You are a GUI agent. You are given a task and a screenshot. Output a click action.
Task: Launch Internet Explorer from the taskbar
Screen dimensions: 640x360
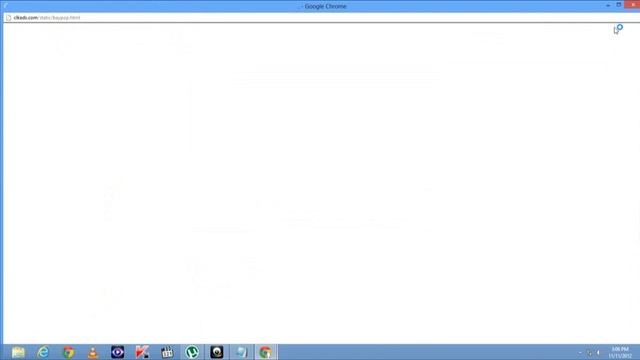pos(43,352)
